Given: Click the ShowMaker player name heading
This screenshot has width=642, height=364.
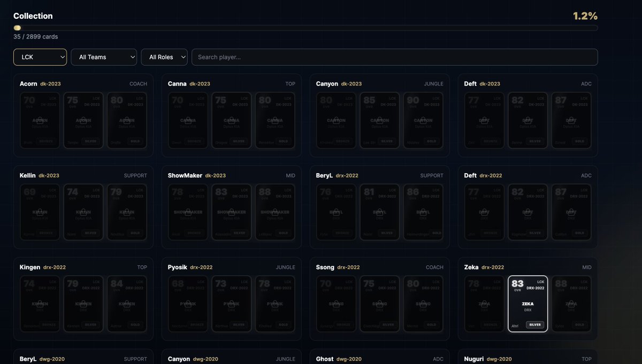Looking at the screenshot, I should [185, 175].
